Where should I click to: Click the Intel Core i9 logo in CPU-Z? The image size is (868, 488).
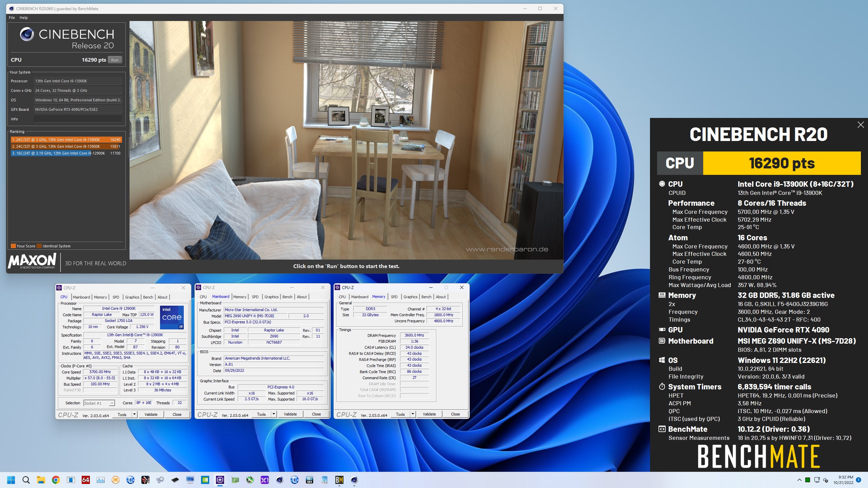(172, 318)
